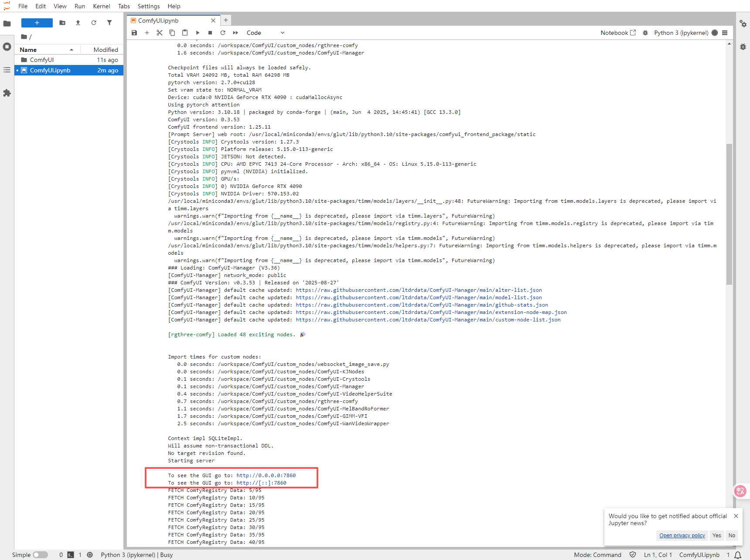The image size is (750, 560).
Task: Toggle Simple interface mode switch
Action: 40,555
